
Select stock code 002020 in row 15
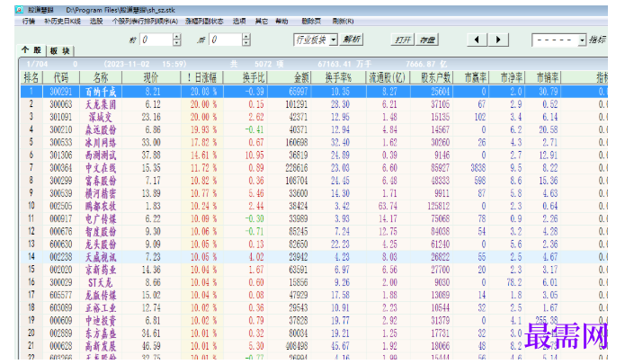click(61, 270)
